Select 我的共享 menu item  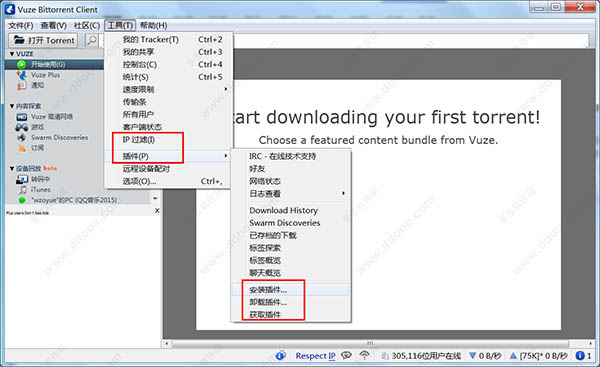(168, 52)
